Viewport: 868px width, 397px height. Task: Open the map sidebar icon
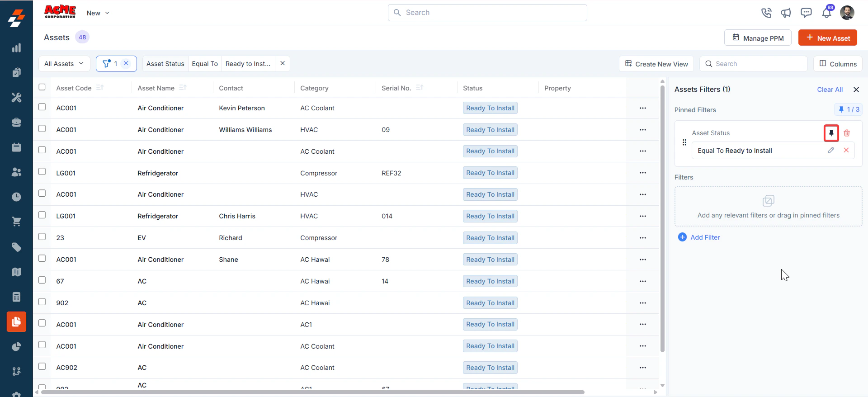pyautogui.click(x=16, y=272)
